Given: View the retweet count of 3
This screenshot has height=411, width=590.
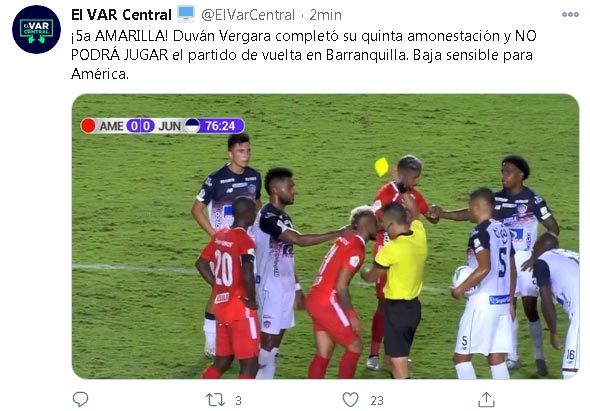Looking at the screenshot, I should pyautogui.click(x=238, y=400).
